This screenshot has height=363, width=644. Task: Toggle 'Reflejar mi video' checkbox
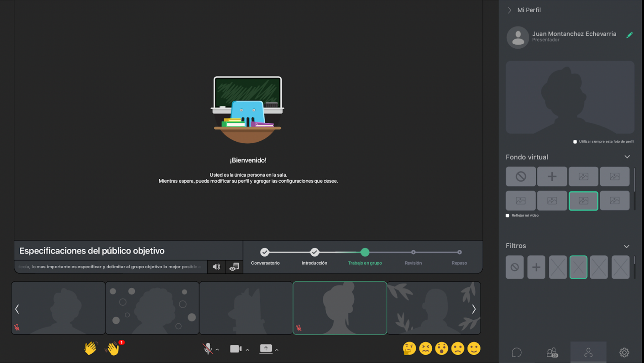(507, 216)
